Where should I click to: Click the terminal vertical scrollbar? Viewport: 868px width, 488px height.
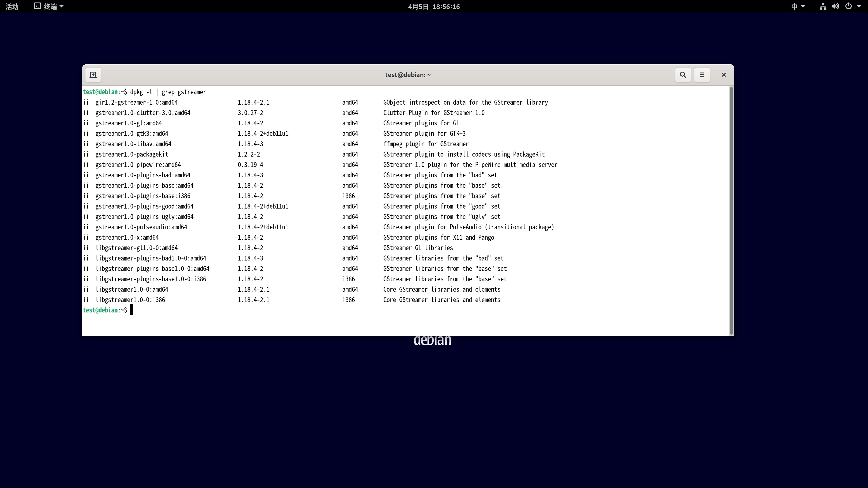point(731,211)
